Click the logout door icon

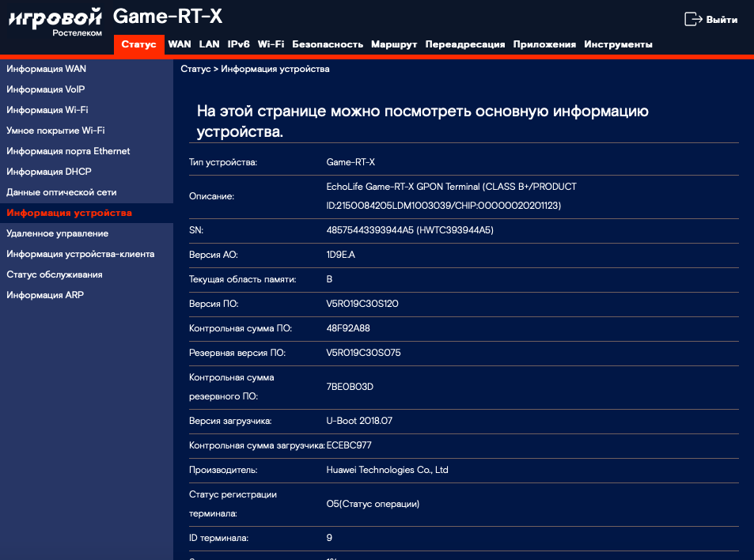(692, 19)
